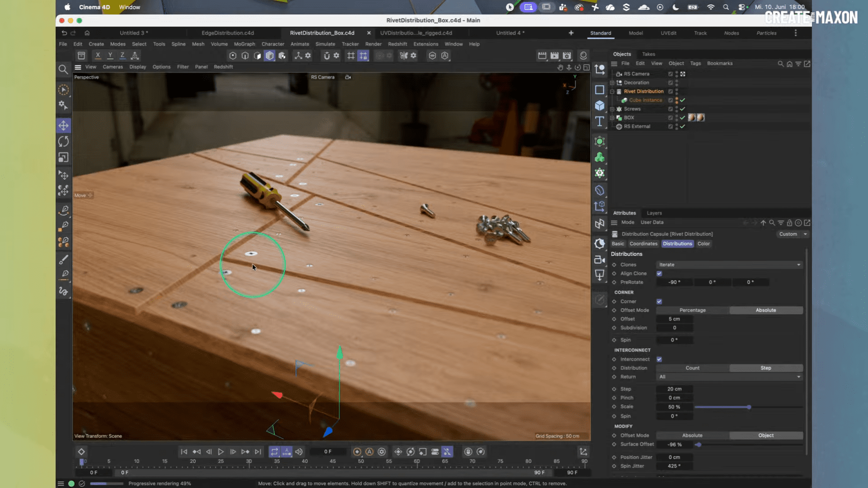868x488 pixels.
Task: Toggle the enable checkmark of Screws object
Action: (x=683, y=109)
